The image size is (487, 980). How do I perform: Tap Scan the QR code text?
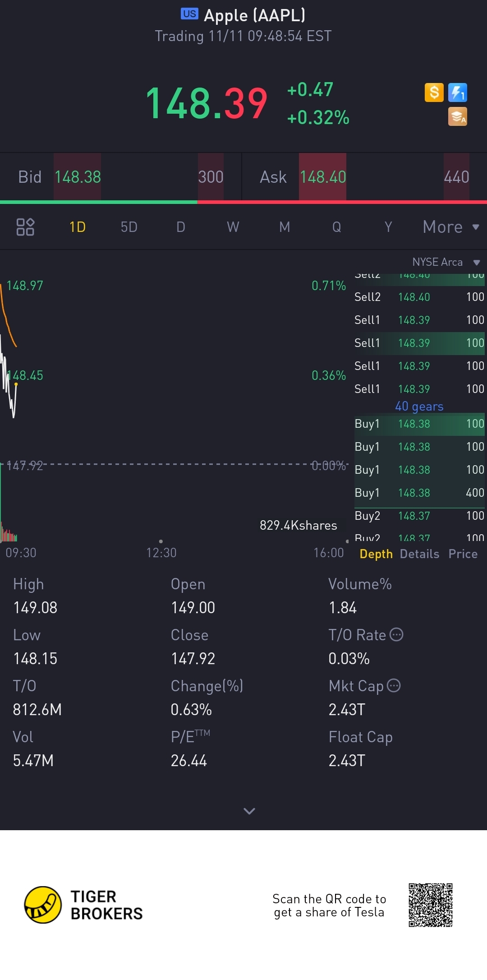[329, 906]
